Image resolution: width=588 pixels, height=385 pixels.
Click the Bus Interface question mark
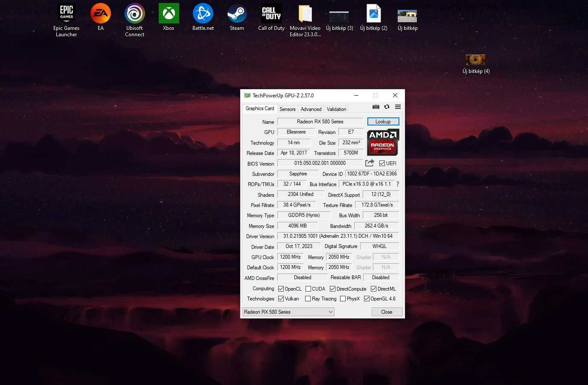[x=398, y=184]
